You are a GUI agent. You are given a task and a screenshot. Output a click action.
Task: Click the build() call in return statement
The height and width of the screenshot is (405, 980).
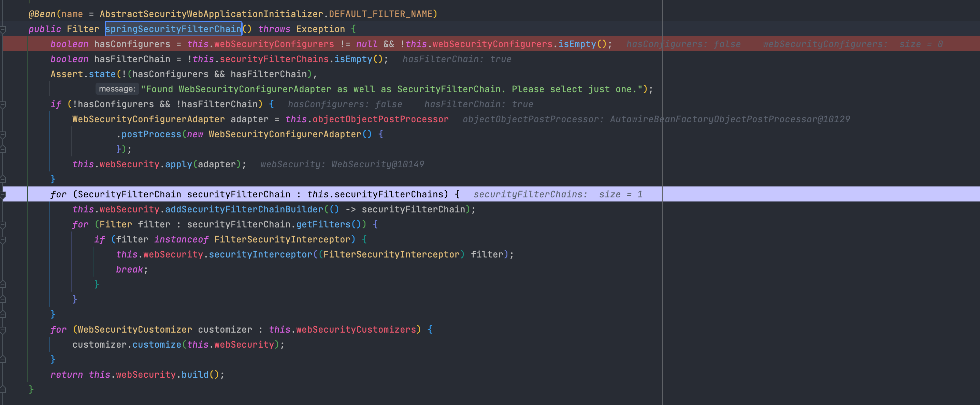tap(195, 375)
